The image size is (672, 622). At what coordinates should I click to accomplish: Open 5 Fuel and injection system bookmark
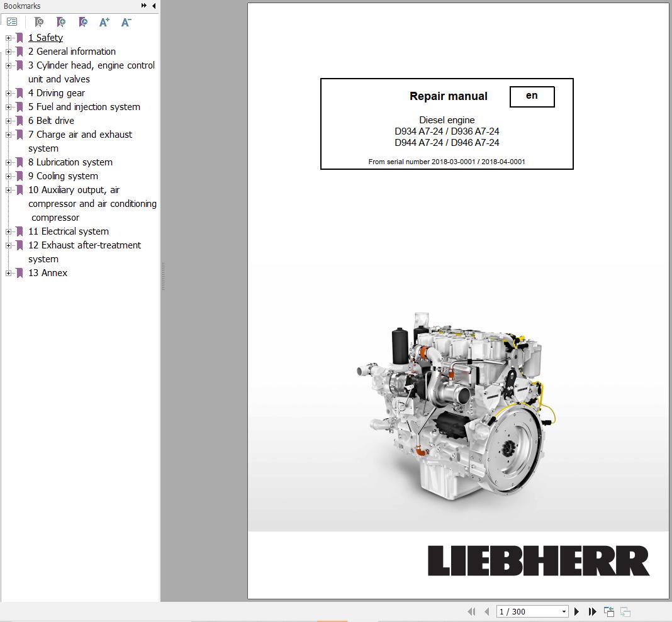[x=84, y=107]
